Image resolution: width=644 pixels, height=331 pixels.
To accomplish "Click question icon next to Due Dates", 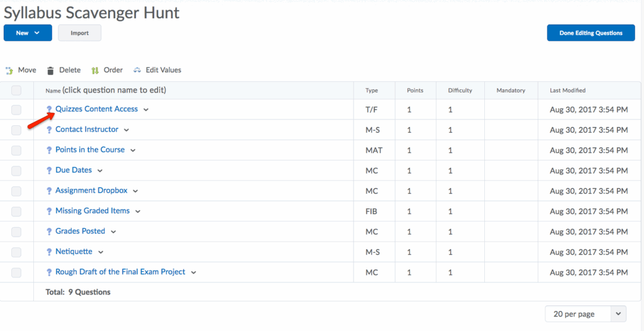I will pos(49,171).
